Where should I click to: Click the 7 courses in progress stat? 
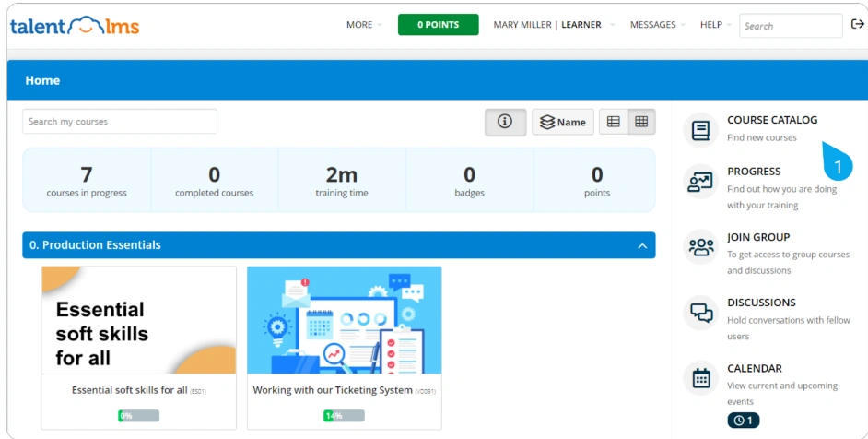87,181
